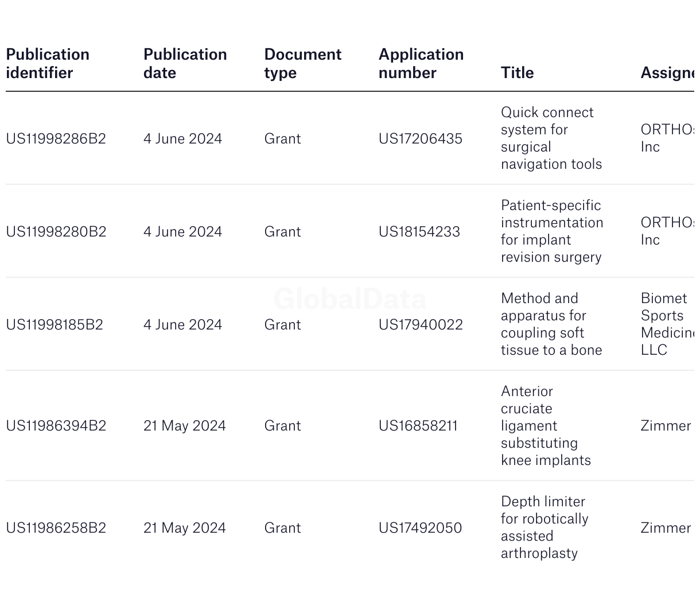The image size is (700, 597).
Task: Click the Biomet Sports Medicine assignee cell
Action: point(667,324)
